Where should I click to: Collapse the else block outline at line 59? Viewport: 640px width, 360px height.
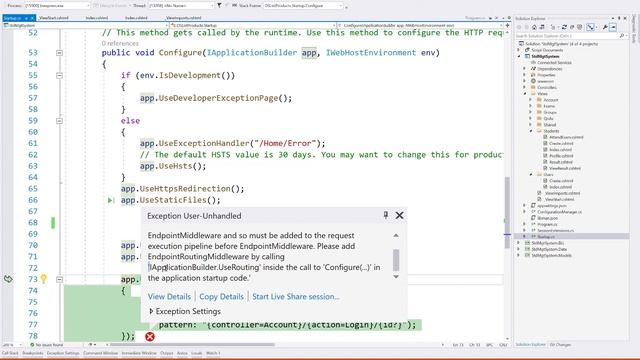[x=59, y=121]
